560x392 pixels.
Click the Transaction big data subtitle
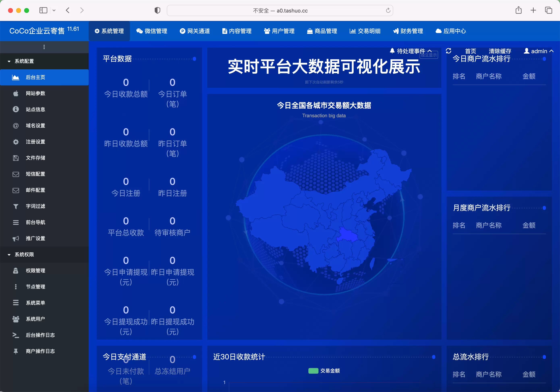point(324,115)
